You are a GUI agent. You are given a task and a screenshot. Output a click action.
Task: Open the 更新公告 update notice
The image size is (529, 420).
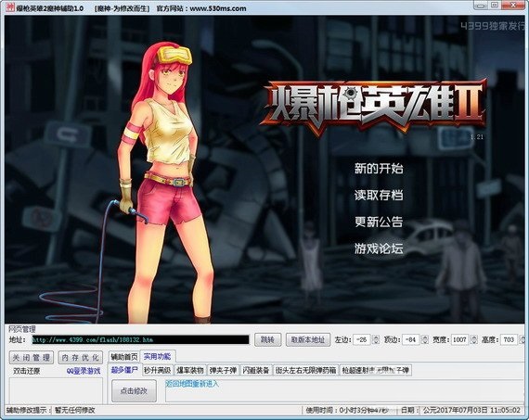pos(379,222)
